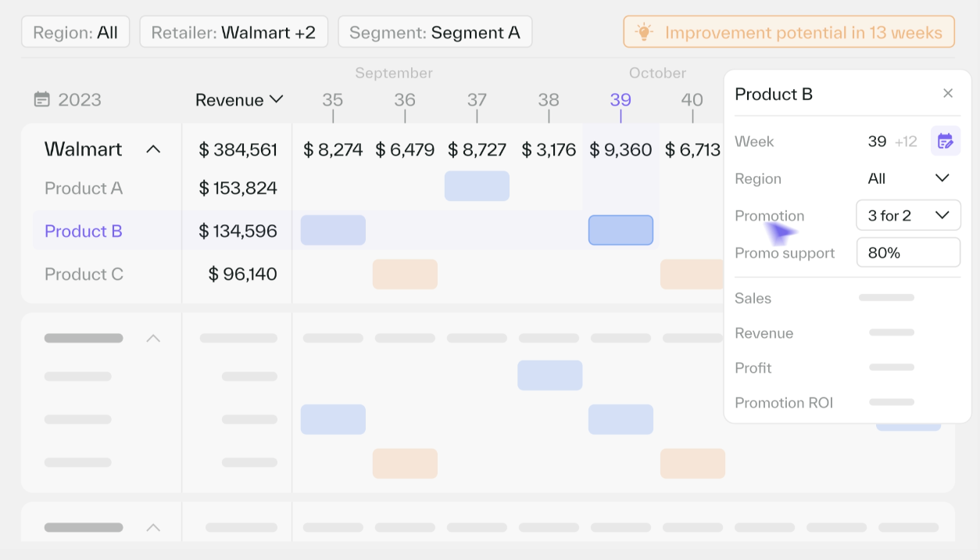The image size is (980, 560).
Task: Click the calendar-edit icon beside Week 39
Action: point(945,142)
